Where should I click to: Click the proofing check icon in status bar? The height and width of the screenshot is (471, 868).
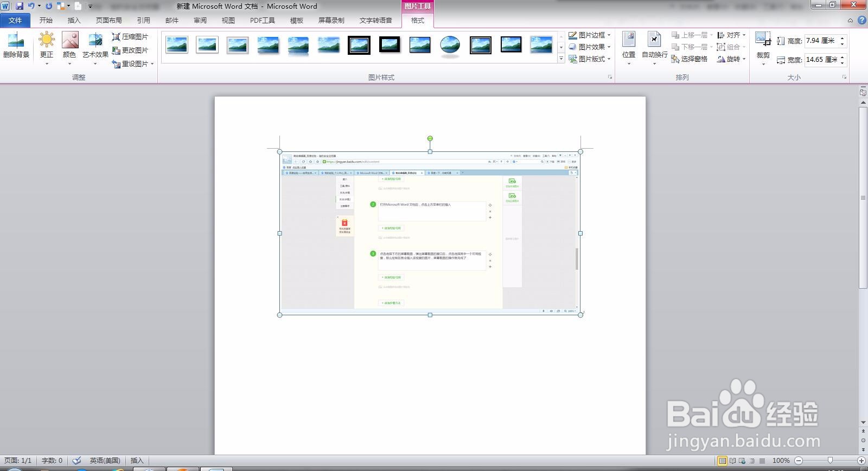tap(76, 460)
